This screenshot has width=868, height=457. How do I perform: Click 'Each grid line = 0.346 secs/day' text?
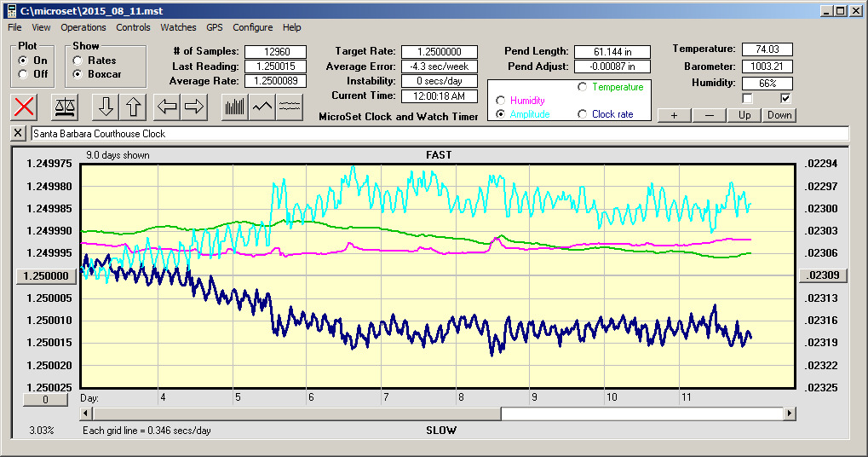pos(147,431)
